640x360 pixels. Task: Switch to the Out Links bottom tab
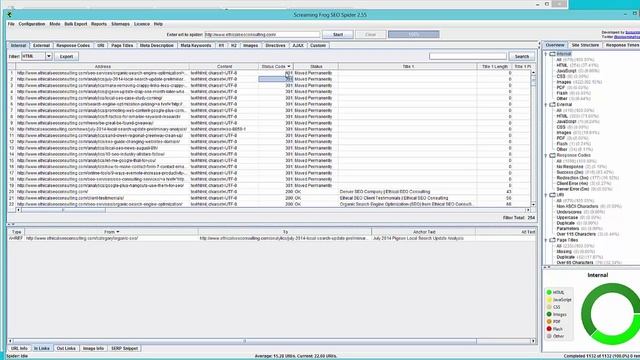(66, 349)
